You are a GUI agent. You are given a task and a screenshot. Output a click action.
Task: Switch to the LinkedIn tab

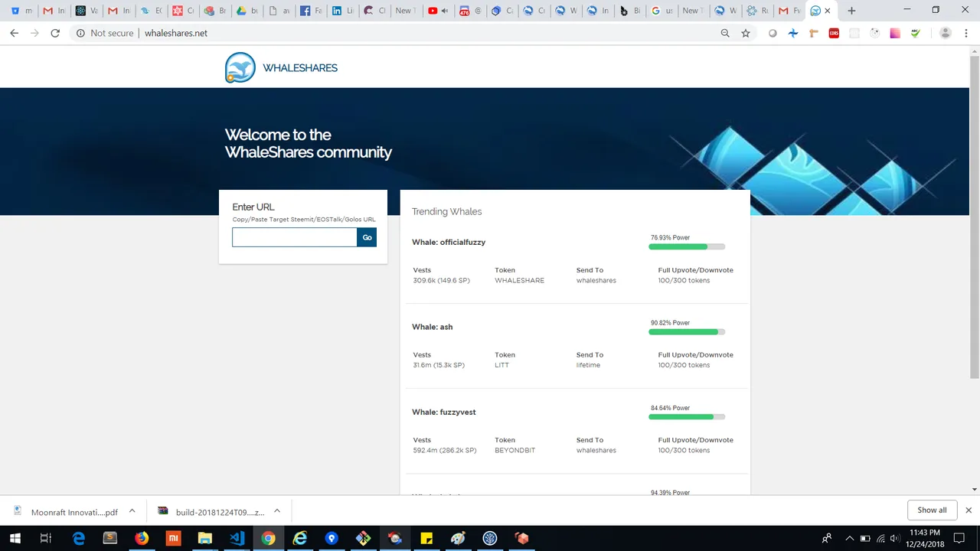point(342,11)
